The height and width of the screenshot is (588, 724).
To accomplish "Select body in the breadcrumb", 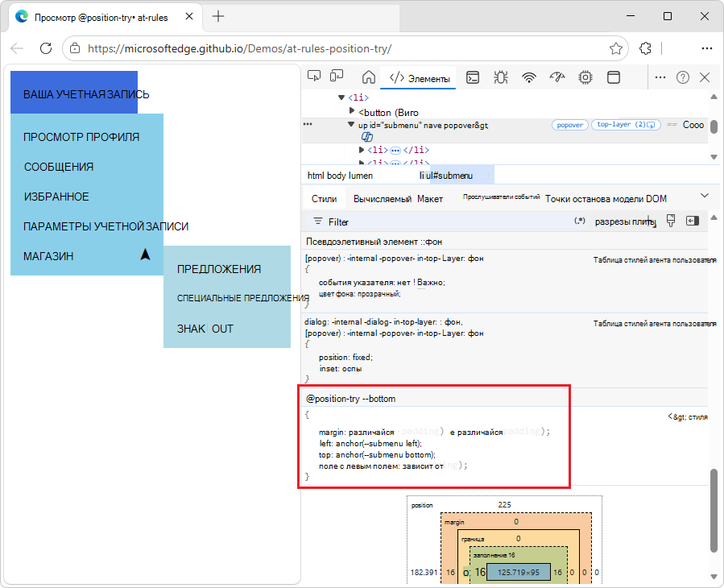I will [x=337, y=176].
